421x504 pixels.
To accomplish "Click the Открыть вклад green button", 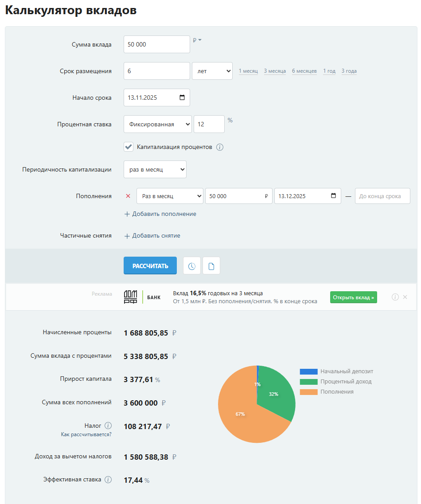I will point(353,297).
